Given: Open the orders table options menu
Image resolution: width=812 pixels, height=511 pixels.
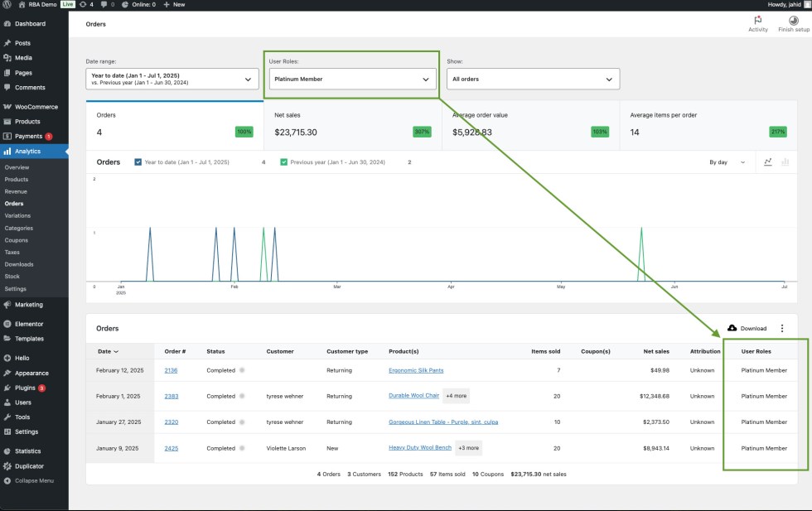Looking at the screenshot, I should 782,329.
